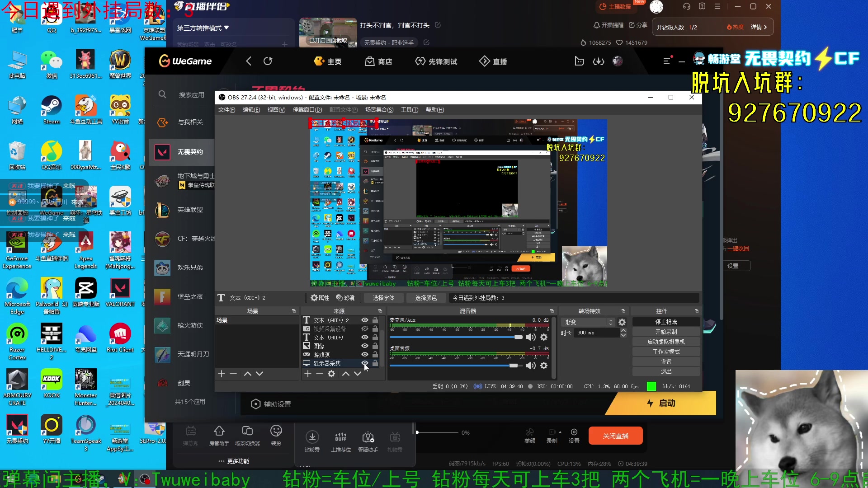Image resolution: width=868 pixels, height=488 pixels.
Task: Open source properties gear below the sources list
Action: click(x=331, y=374)
